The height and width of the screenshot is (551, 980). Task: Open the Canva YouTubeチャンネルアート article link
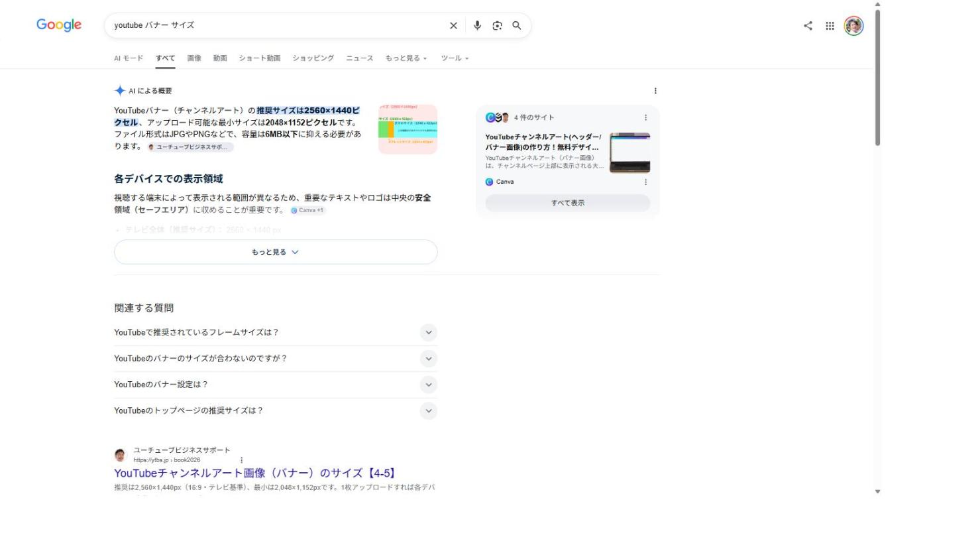point(542,142)
